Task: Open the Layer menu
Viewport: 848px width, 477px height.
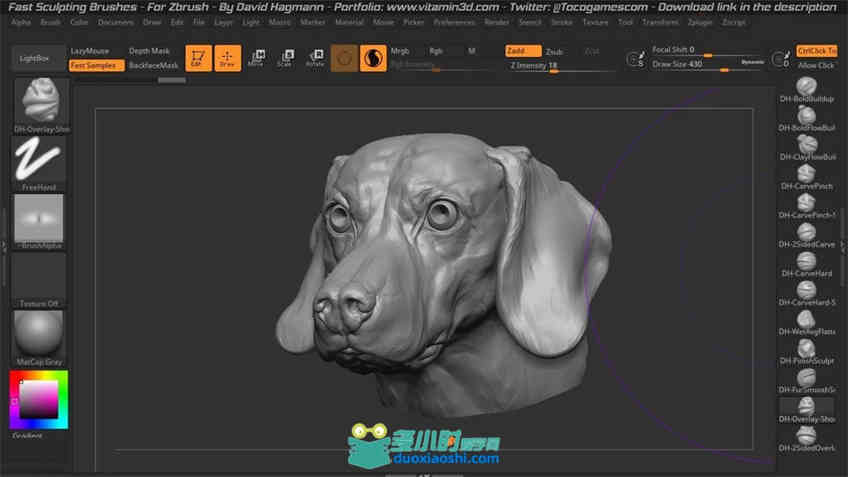Action: (x=223, y=23)
